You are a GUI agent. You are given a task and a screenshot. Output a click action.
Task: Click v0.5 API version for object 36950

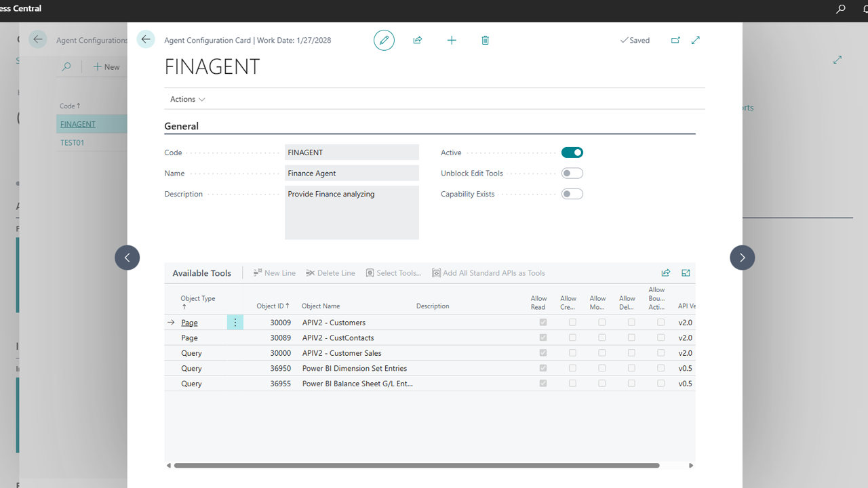[685, 368]
